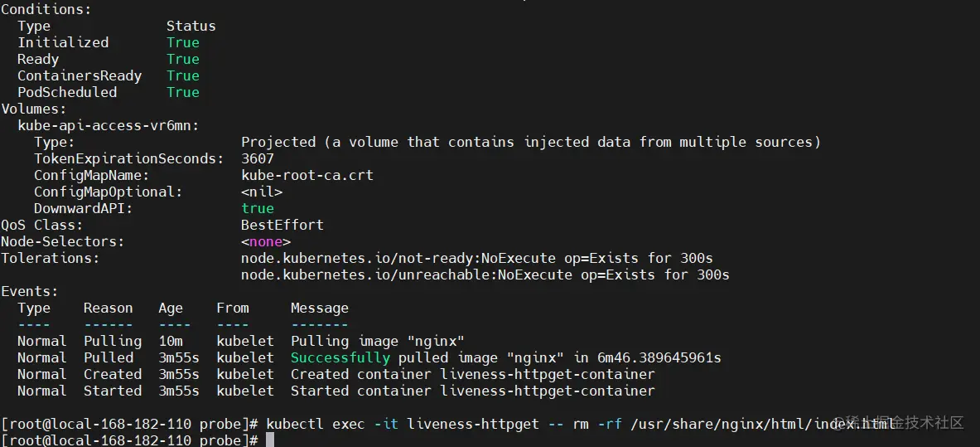Click the 'kube-api-access-vr6mn:' volume name
The image size is (980, 447).
click(x=109, y=125)
